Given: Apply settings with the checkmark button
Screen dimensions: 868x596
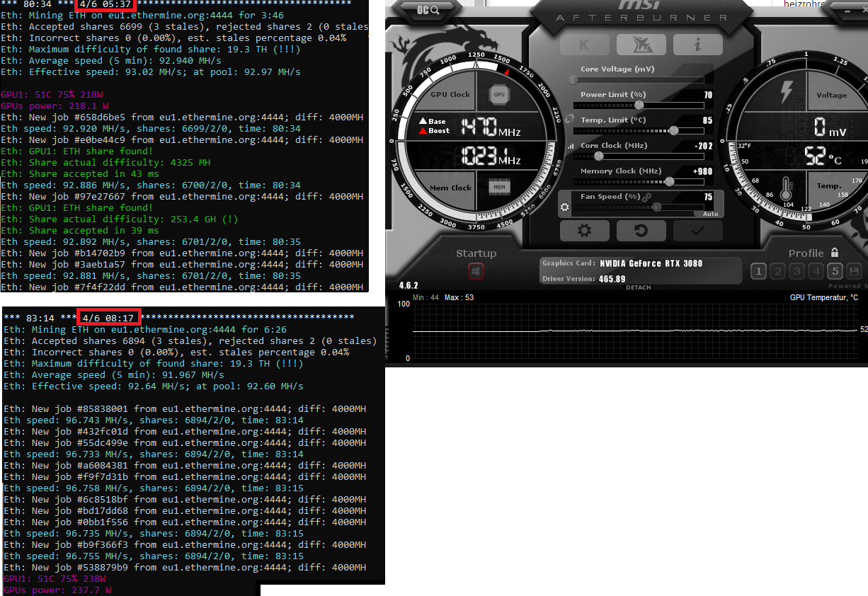Looking at the screenshot, I should (697, 231).
